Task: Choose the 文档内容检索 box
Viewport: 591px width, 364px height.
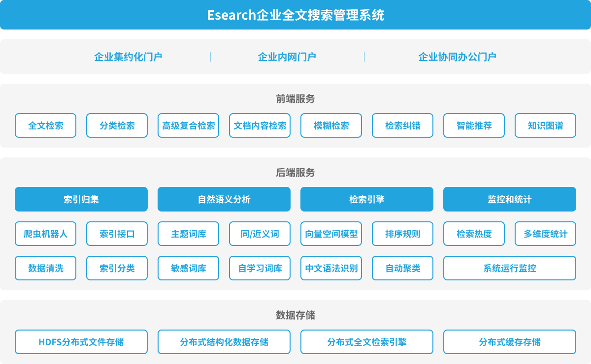Action: click(x=260, y=125)
